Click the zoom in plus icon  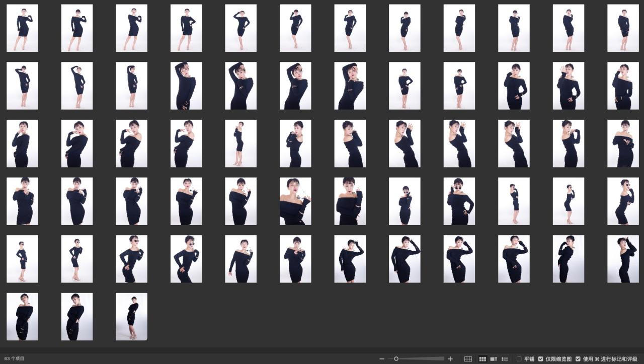click(x=450, y=359)
